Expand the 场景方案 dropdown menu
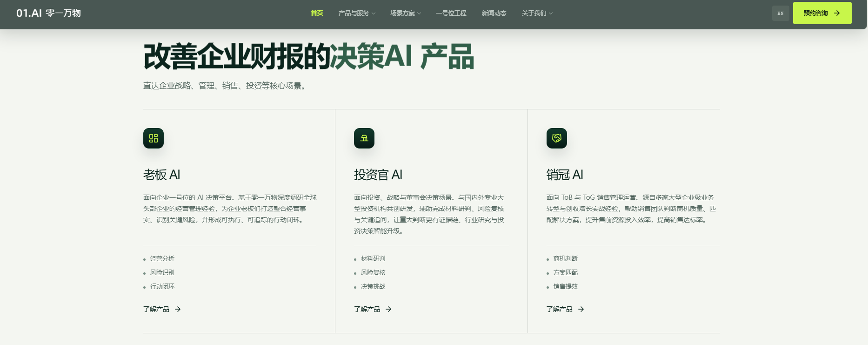Viewport: 868px width, 345px height. coord(406,13)
